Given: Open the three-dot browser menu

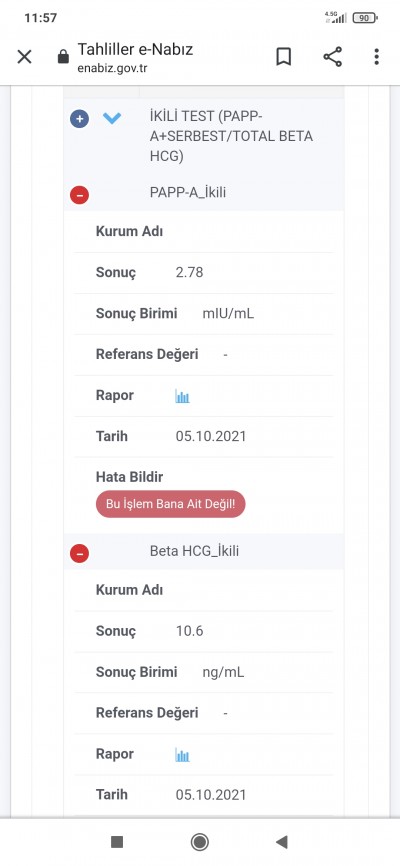Looking at the screenshot, I should pos(376,57).
